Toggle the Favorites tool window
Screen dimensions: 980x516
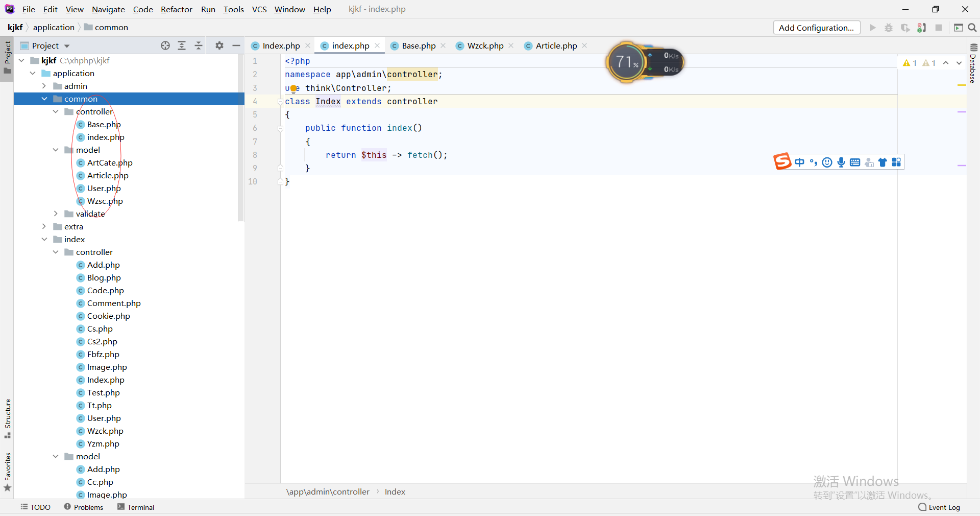point(8,472)
